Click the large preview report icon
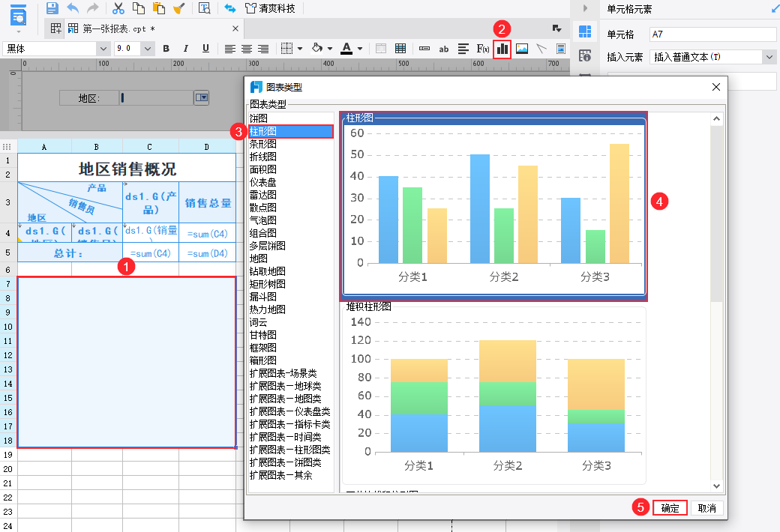The image size is (780, 532). [x=19, y=16]
